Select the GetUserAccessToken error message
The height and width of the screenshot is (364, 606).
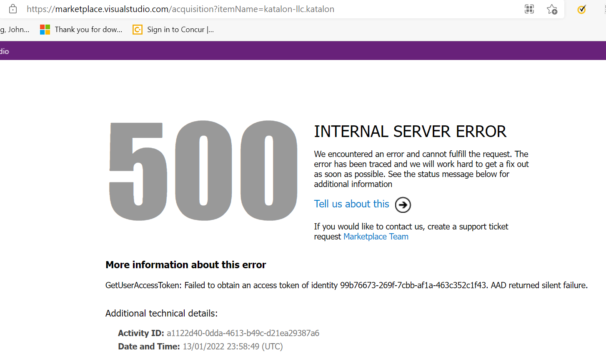pos(346,285)
